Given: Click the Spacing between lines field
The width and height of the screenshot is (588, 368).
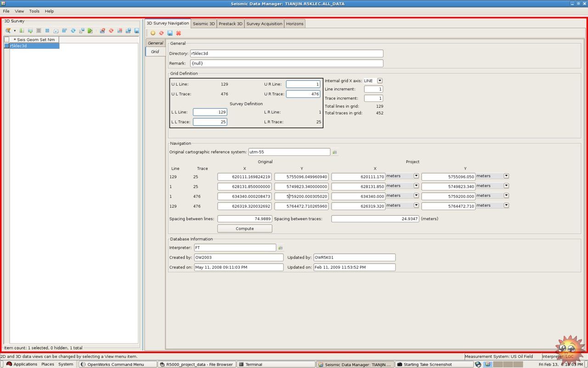Looking at the screenshot, I should pyautogui.click(x=245, y=219).
